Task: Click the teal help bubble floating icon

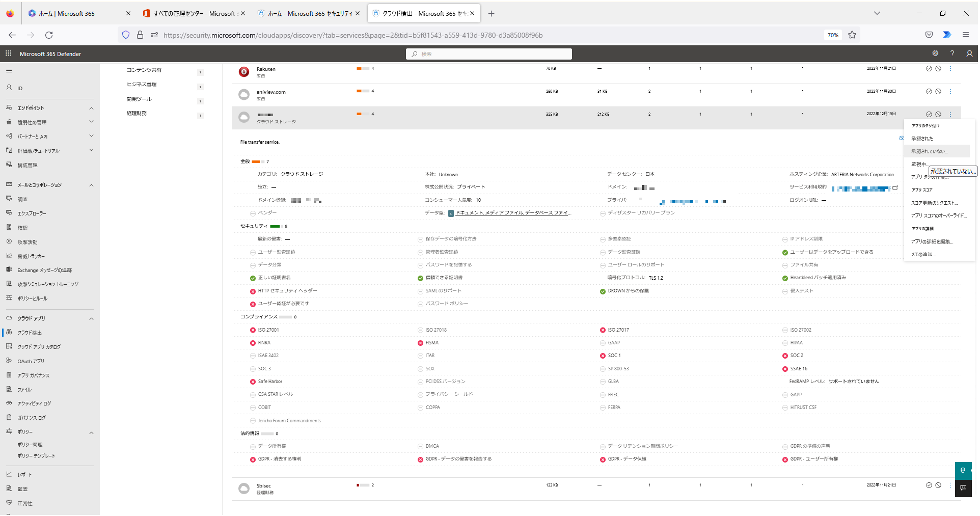Action: [963, 470]
